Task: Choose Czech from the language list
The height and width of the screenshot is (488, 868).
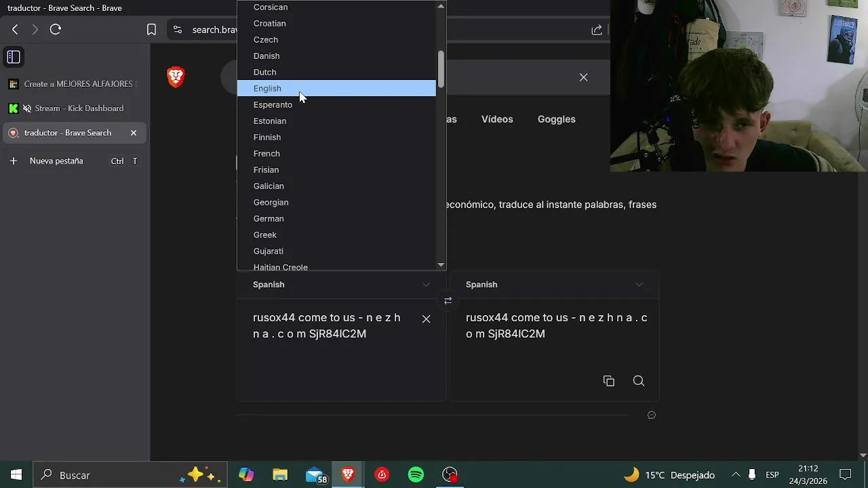Action: click(x=336, y=39)
